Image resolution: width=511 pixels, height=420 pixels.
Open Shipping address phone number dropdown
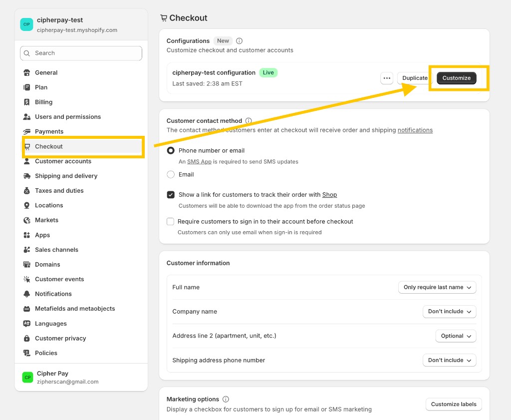pos(450,361)
